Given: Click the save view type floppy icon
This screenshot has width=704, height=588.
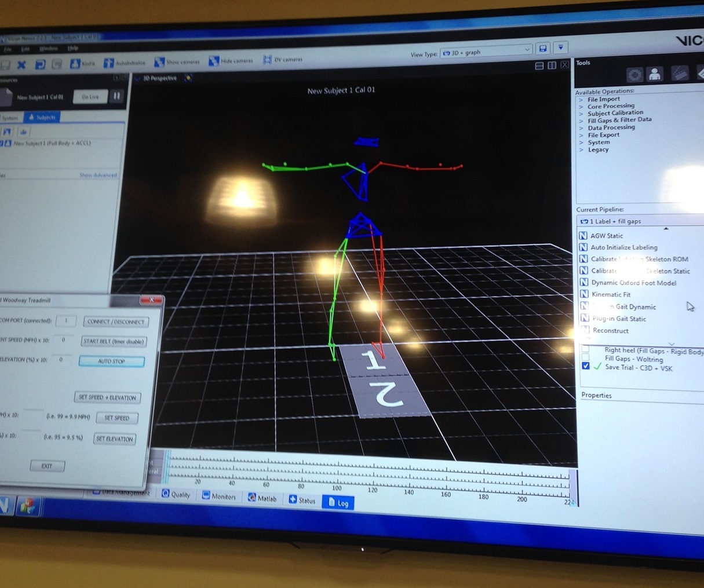Looking at the screenshot, I should [x=542, y=49].
